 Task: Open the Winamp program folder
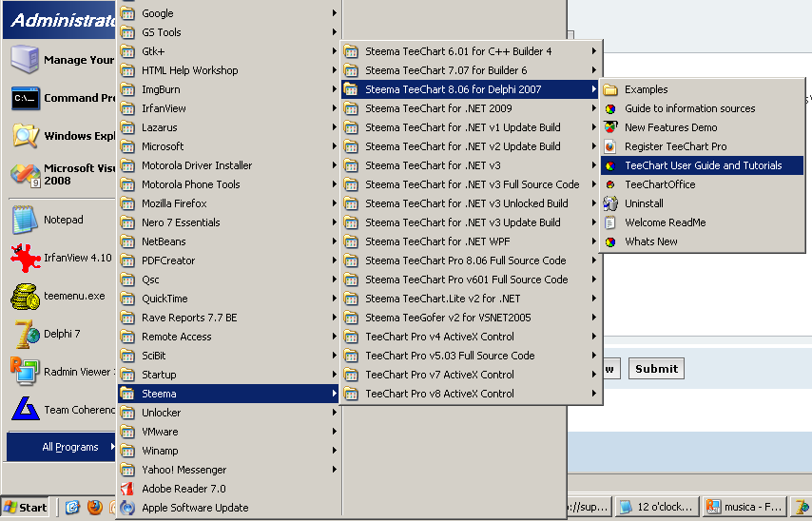coord(229,451)
